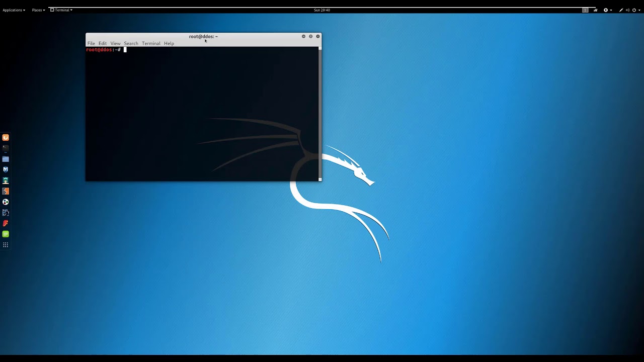Open the File menu in terminal
This screenshot has width=644, height=362.
click(x=91, y=43)
